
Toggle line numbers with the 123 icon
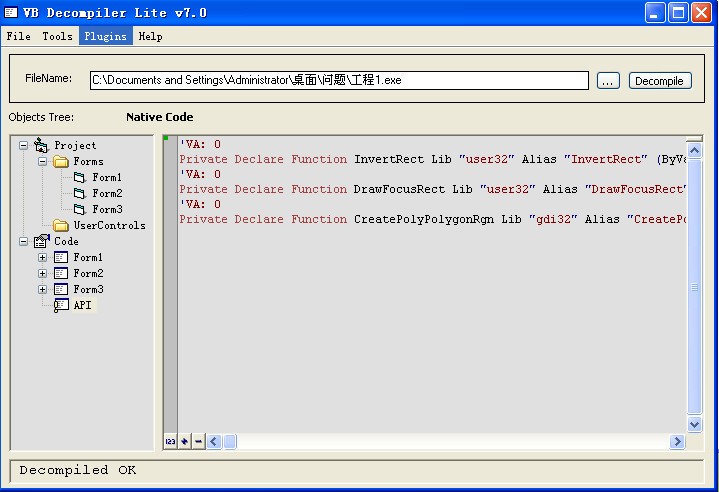coord(170,442)
